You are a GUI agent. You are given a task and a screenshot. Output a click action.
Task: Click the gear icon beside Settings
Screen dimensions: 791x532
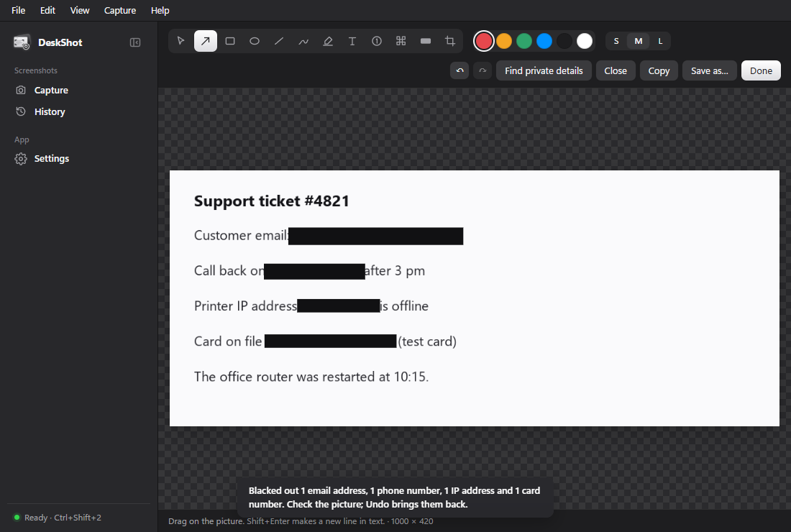click(21, 159)
